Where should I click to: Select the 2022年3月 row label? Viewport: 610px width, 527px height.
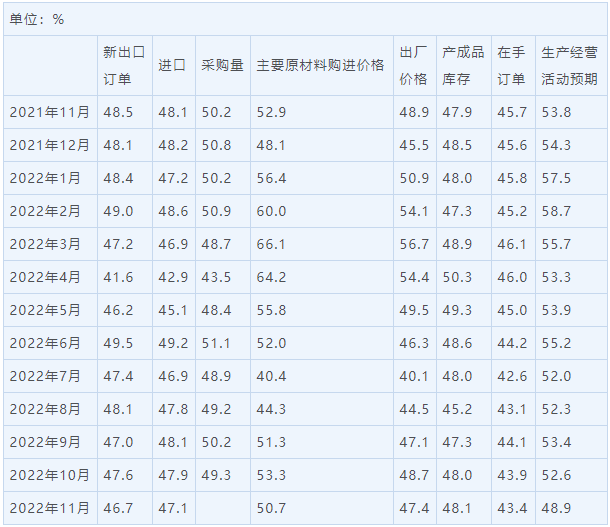click(x=45, y=245)
